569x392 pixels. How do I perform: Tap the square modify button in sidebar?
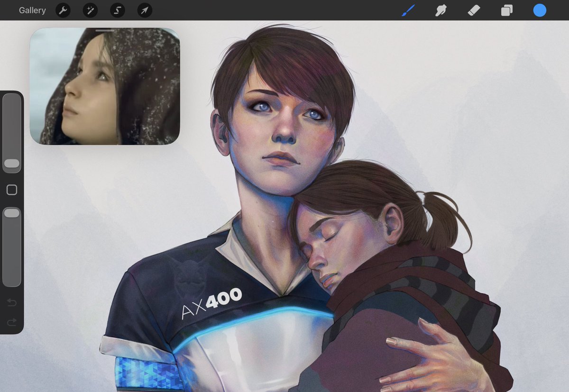(12, 190)
